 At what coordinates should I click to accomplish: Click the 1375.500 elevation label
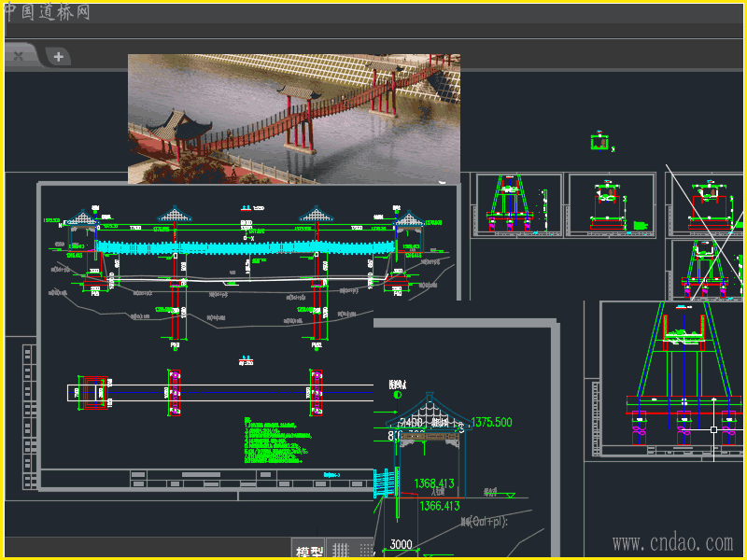coord(491,423)
